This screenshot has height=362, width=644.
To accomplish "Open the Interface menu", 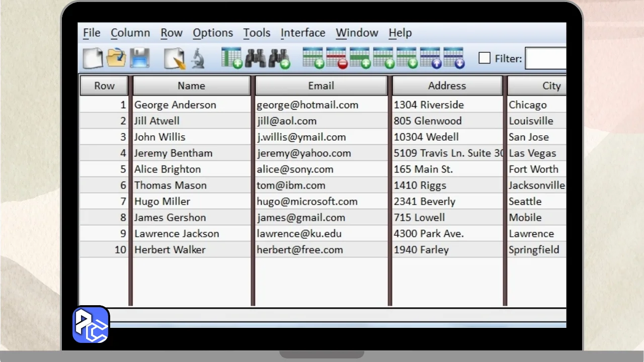I will [x=303, y=33].
